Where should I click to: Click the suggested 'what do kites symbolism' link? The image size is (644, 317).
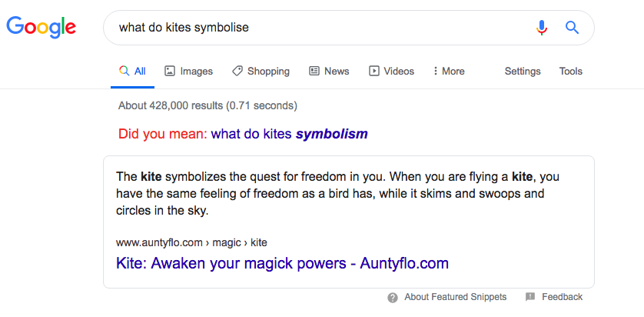(x=290, y=134)
